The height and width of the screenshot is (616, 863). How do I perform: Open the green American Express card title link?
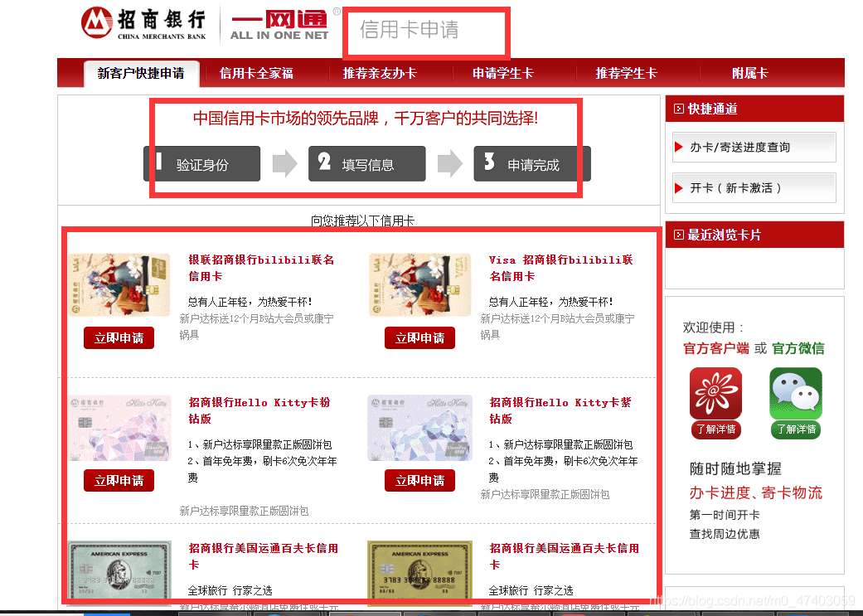[263, 556]
